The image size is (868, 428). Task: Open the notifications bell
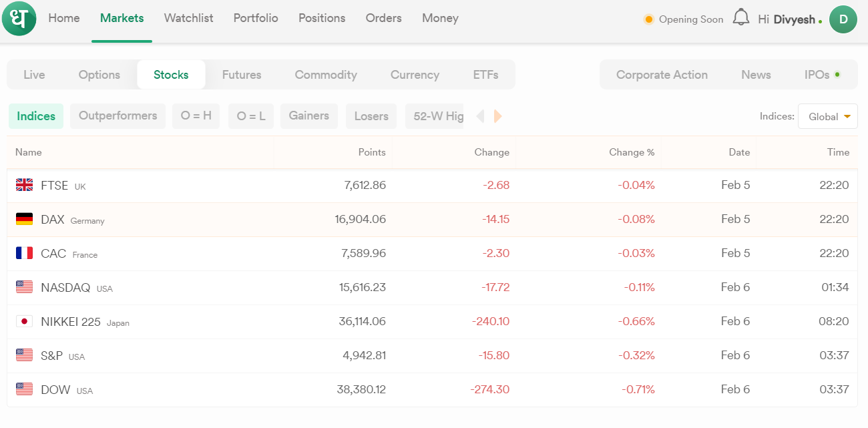click(x=741, y=18)
